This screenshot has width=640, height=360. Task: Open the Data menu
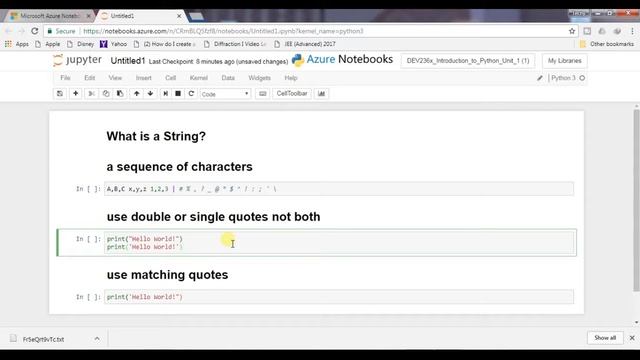click(228, 78)
